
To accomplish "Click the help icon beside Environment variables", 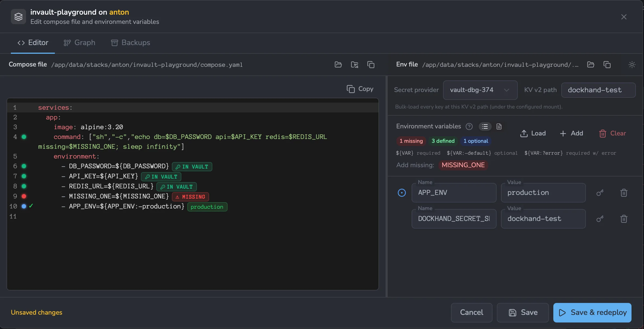I will pyautogui.click(x=469, y=126).
